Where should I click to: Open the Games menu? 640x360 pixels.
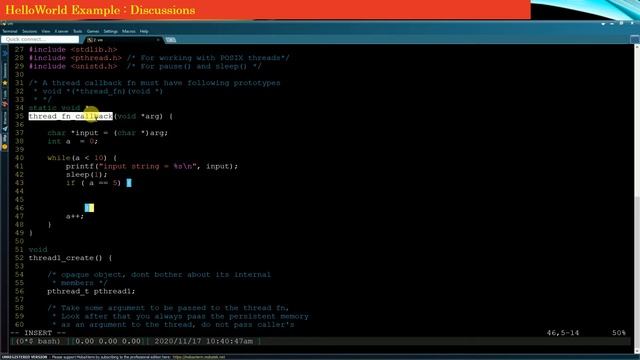click(93, 31)
